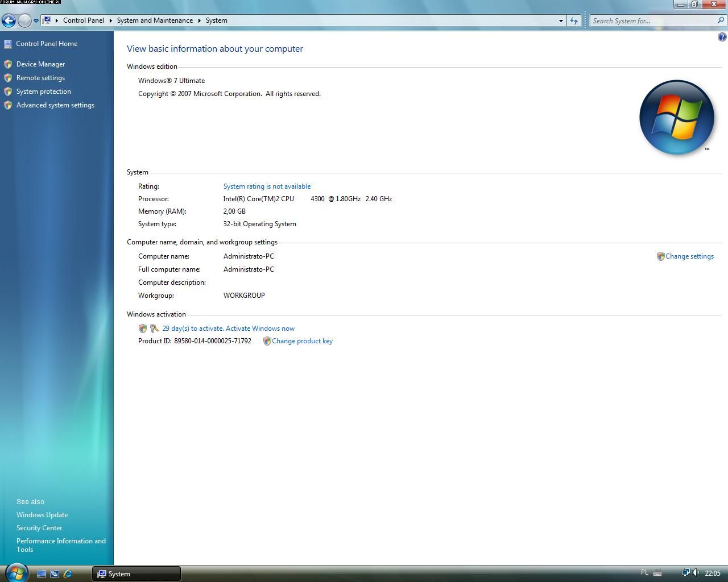Launch Internet Explorer from Quick Launch

pos(68,573)
